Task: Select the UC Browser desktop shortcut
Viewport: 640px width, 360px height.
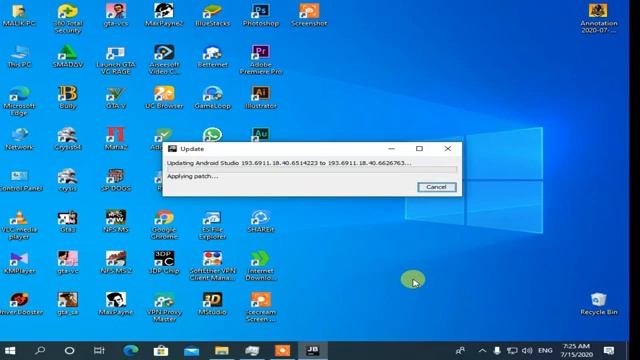Action: (x=164, y=98)
